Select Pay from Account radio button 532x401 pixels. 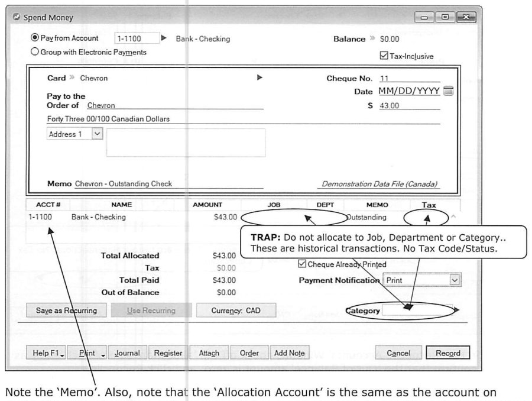pos(35,37)
